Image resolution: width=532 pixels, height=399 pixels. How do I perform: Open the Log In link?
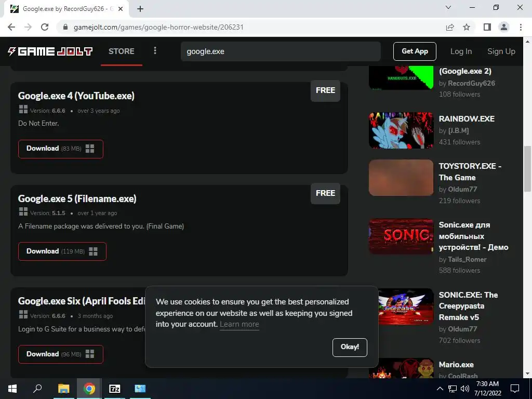(461, 51)
